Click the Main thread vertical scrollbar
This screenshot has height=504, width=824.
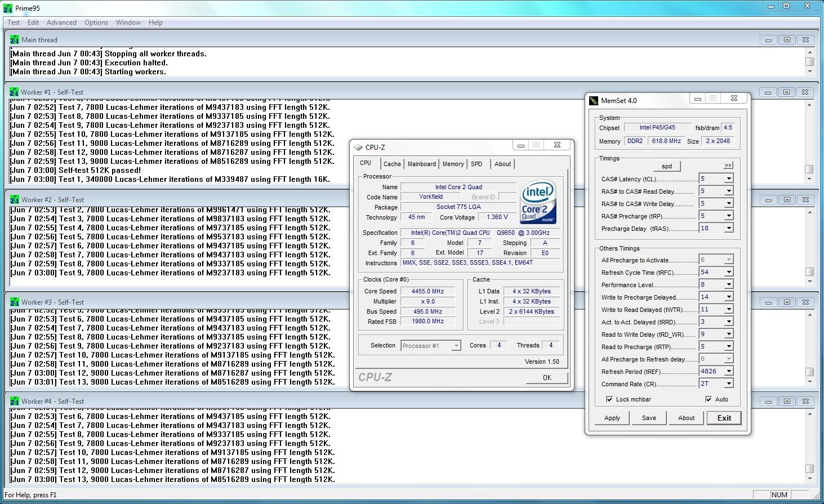809,62
